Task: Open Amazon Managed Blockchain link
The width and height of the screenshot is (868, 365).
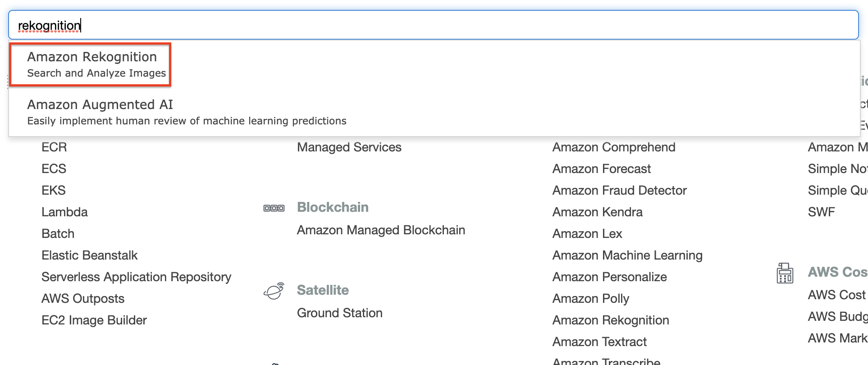Action: coord(381,230)
